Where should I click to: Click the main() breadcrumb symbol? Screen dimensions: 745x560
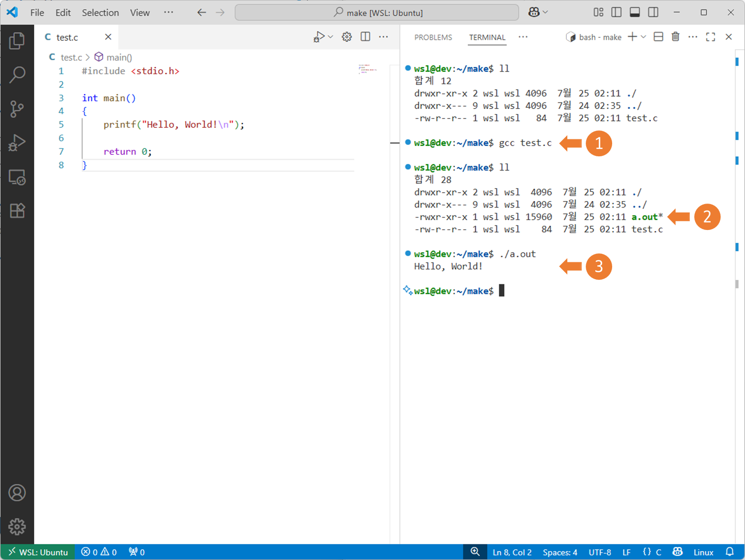coord(113,57)
